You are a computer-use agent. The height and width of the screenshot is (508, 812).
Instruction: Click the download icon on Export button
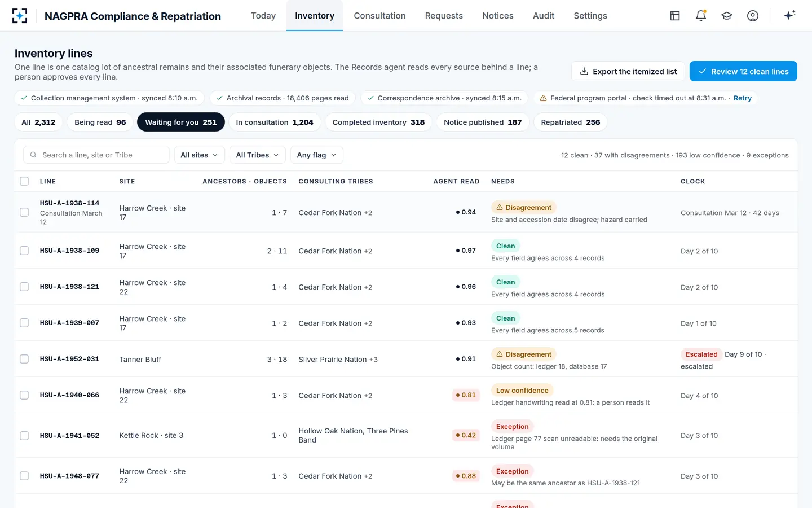584,72
